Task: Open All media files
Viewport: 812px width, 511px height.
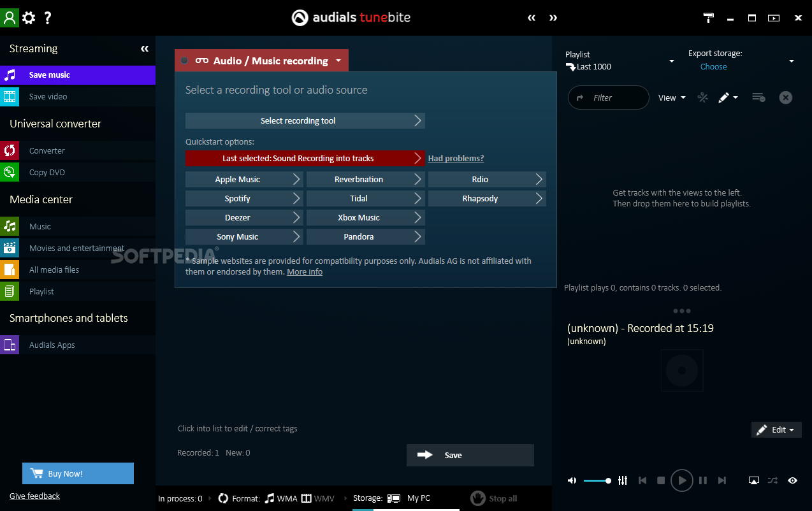Action: point(78,270)
